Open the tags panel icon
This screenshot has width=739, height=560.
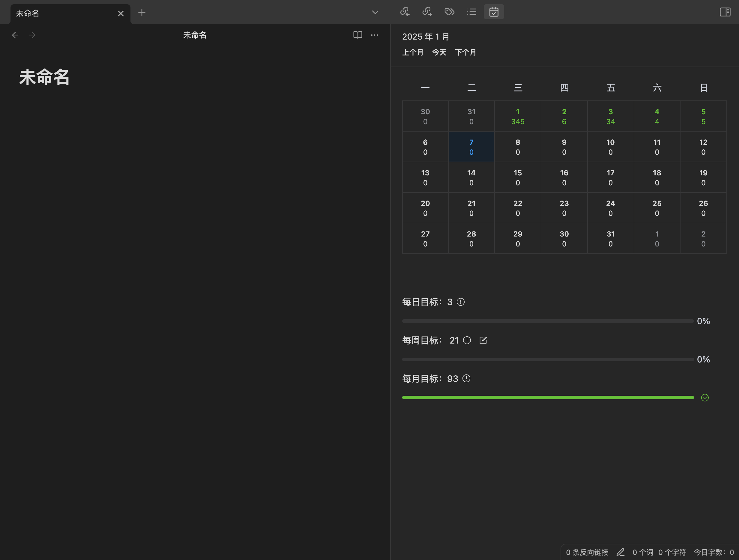(x=449, y=12)
